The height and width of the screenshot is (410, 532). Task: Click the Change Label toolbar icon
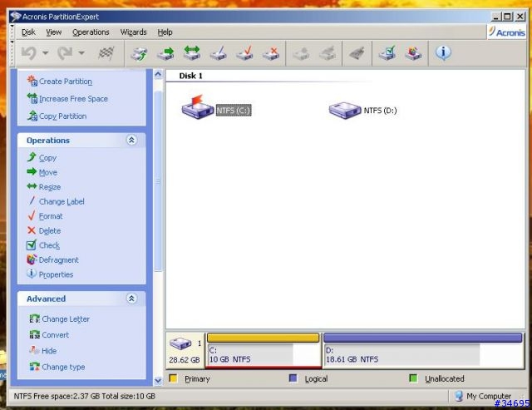(x=218, y=53)
